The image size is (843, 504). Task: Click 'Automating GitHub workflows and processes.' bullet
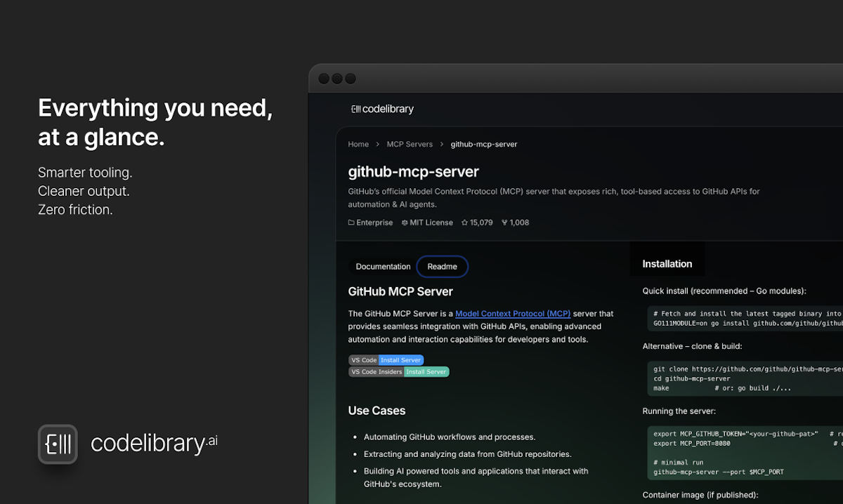(450, 437)
